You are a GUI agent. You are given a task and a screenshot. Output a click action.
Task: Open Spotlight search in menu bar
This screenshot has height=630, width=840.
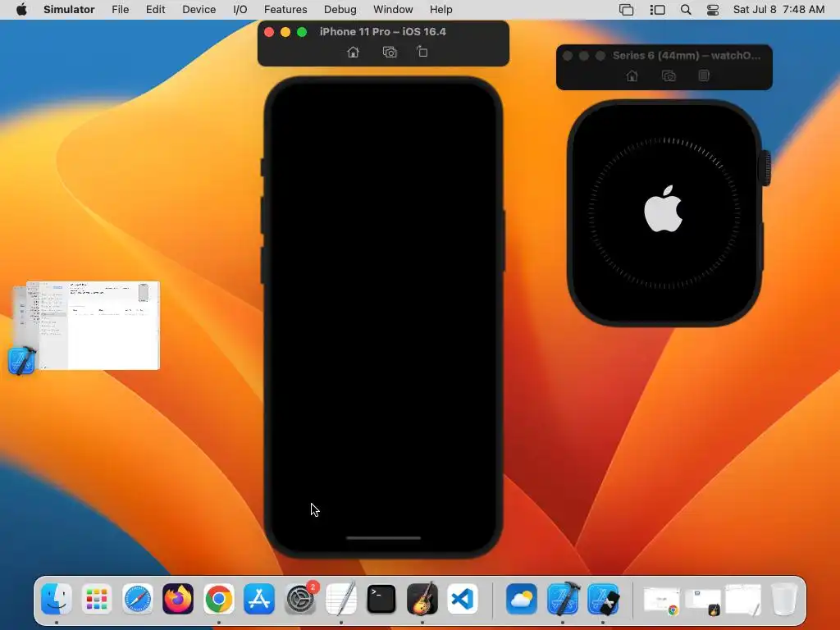pos(686,10)
